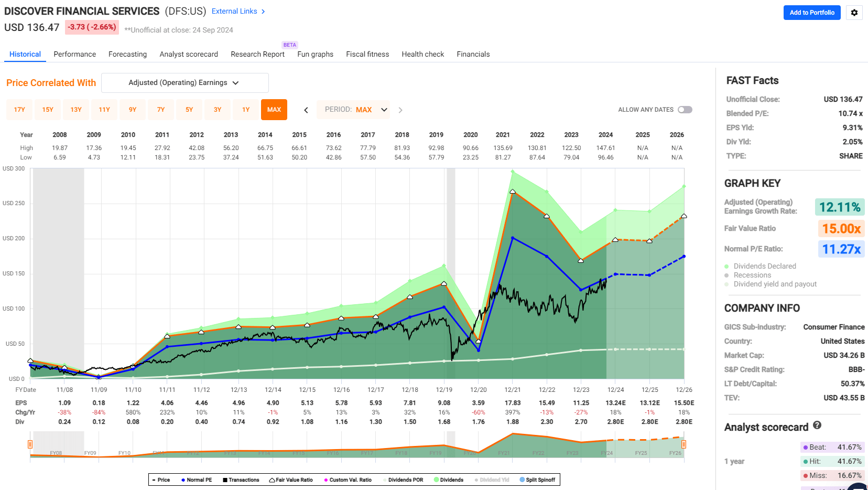Open the Fun graphs tab
This screenshot has height=490, width=868.
click(315, 54)
